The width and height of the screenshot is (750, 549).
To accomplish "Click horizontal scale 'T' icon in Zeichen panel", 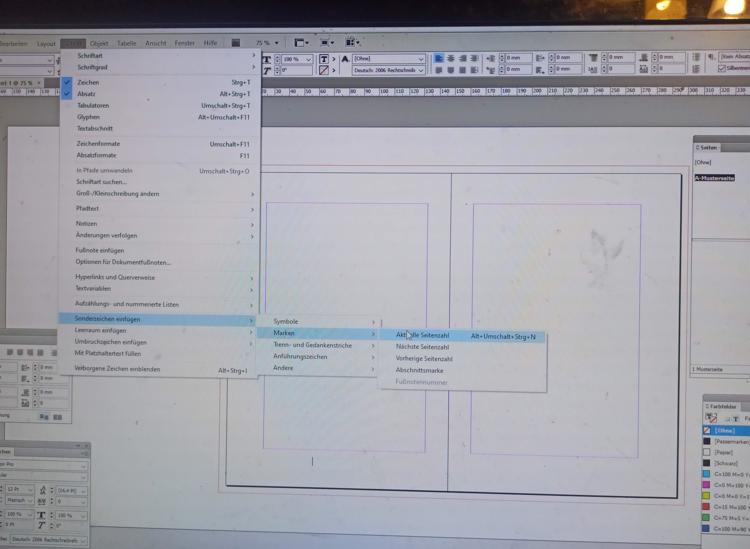I will point(41,515).
